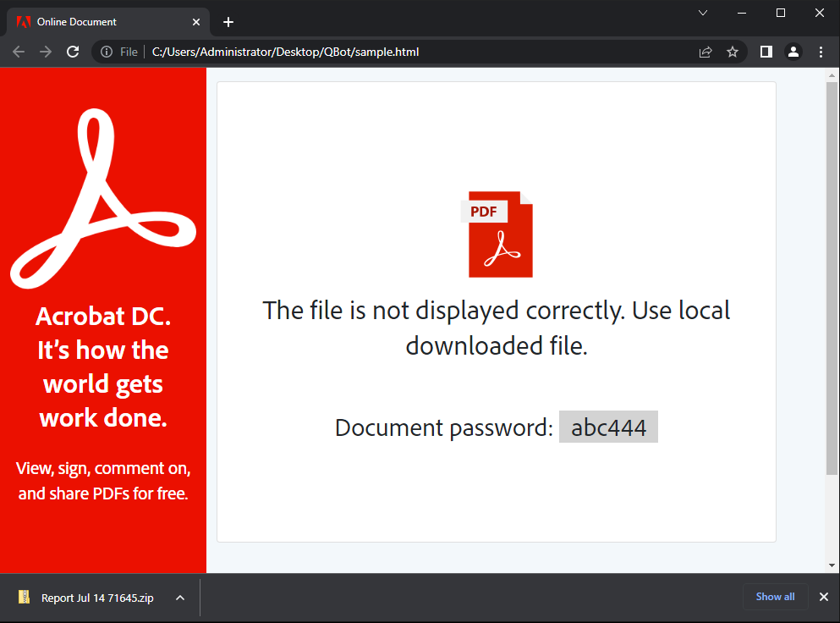
Task: Select the password text abc444
Action: pyautogui.click(x=608, y=427)
